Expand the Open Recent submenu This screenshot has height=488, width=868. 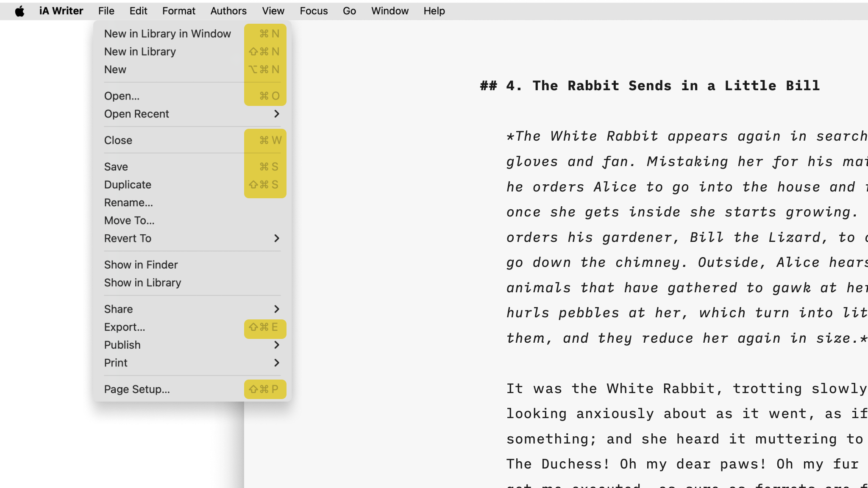click(x=137, y=114)
